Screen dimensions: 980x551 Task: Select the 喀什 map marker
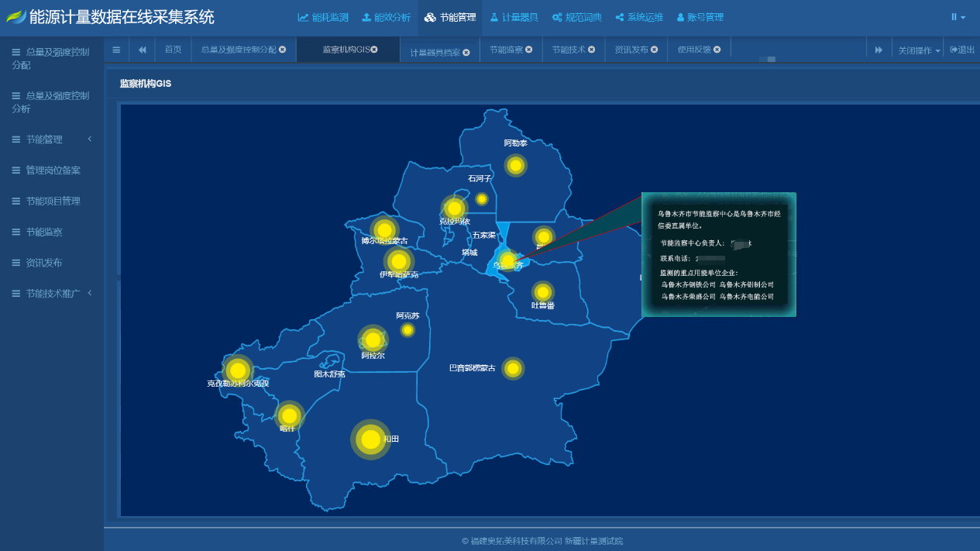point(289,416)
